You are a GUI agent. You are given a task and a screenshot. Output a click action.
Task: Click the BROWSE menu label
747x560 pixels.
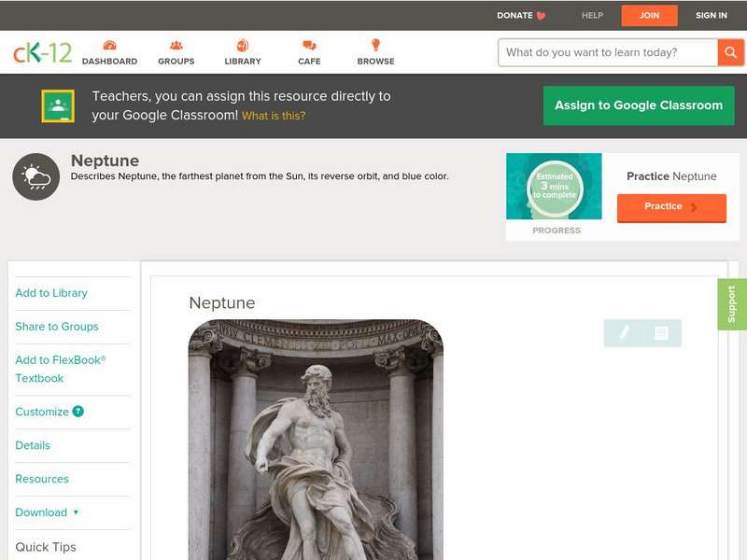coord(376,62)
